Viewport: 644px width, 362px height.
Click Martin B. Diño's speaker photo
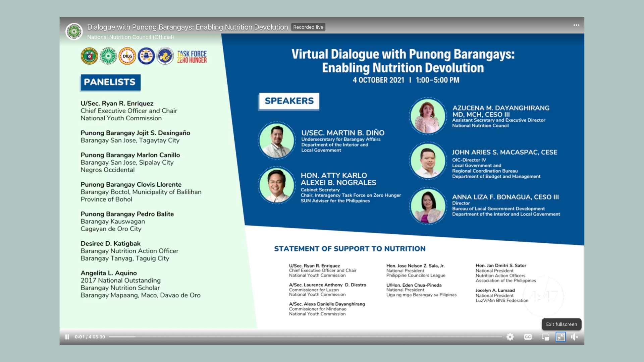(x=276, y=140)
